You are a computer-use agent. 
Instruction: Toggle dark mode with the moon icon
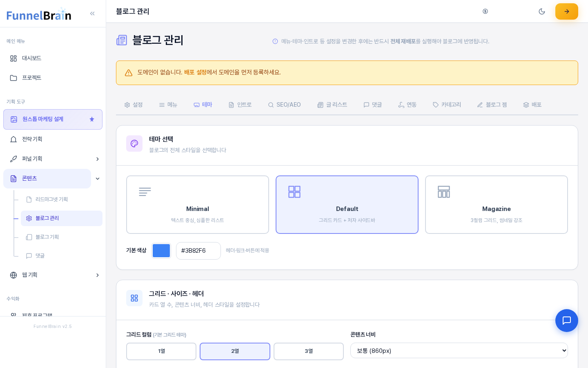click(x=542, y=11)
